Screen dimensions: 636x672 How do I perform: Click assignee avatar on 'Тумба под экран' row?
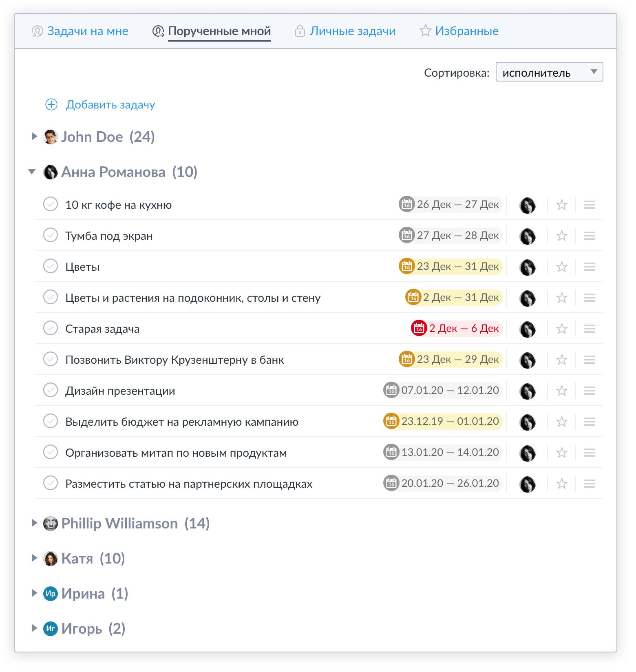[x=527, y=236]
